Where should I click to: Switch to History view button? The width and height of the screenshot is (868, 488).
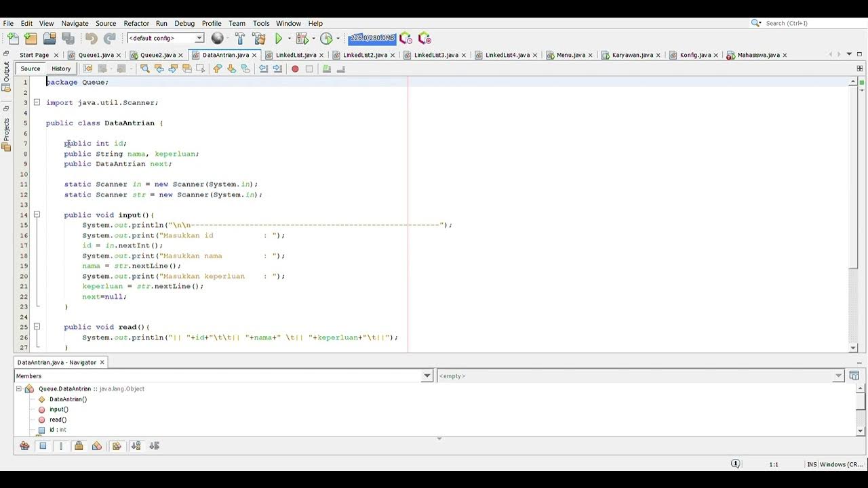coord(61,68)
